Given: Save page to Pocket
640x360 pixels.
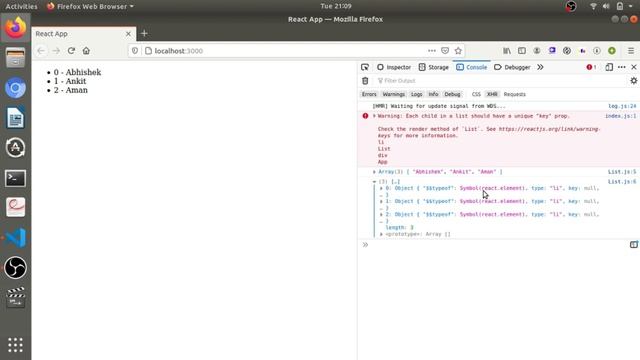Looking at the screenshot, I should pos(445,51).
